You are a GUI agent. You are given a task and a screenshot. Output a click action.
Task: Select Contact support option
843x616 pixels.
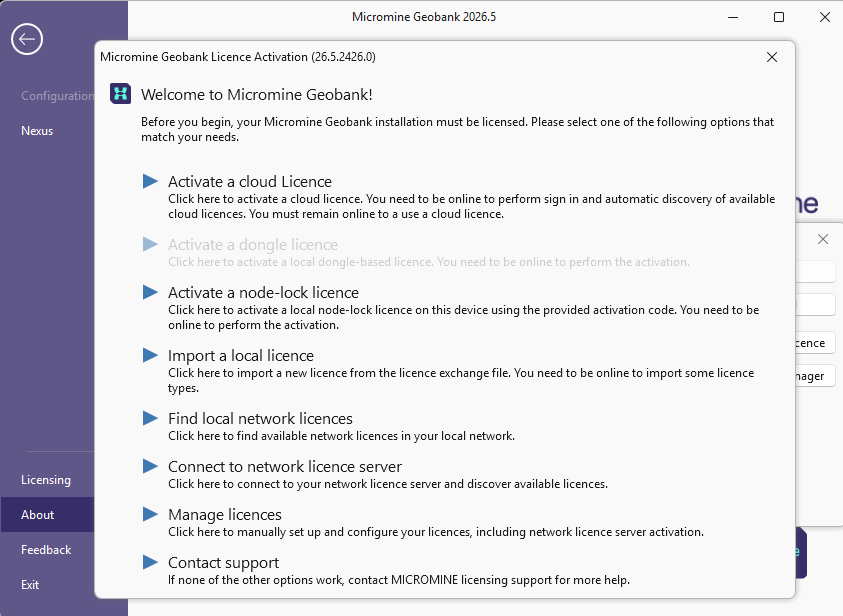click(x=224, y=562)
